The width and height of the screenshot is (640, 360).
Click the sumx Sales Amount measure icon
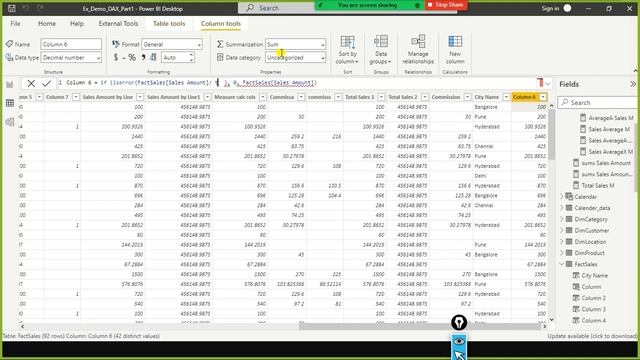(576, 163)
